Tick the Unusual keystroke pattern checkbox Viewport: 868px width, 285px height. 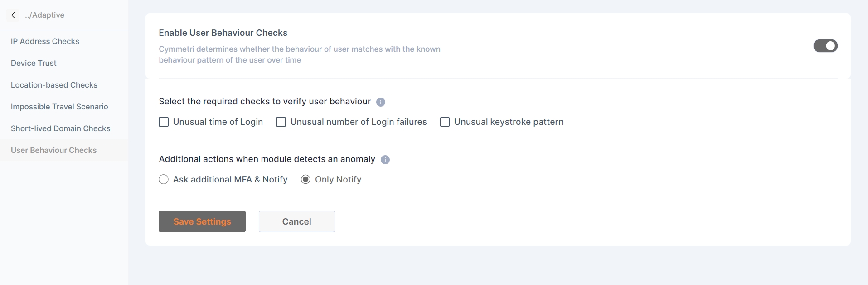click(x=445, y=122)
